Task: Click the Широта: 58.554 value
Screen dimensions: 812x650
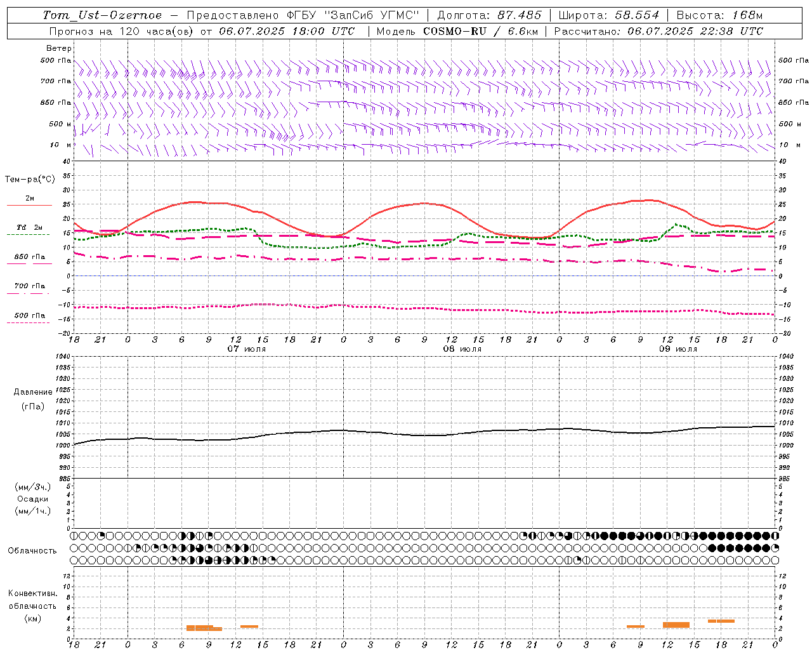Action: (608, 15)
